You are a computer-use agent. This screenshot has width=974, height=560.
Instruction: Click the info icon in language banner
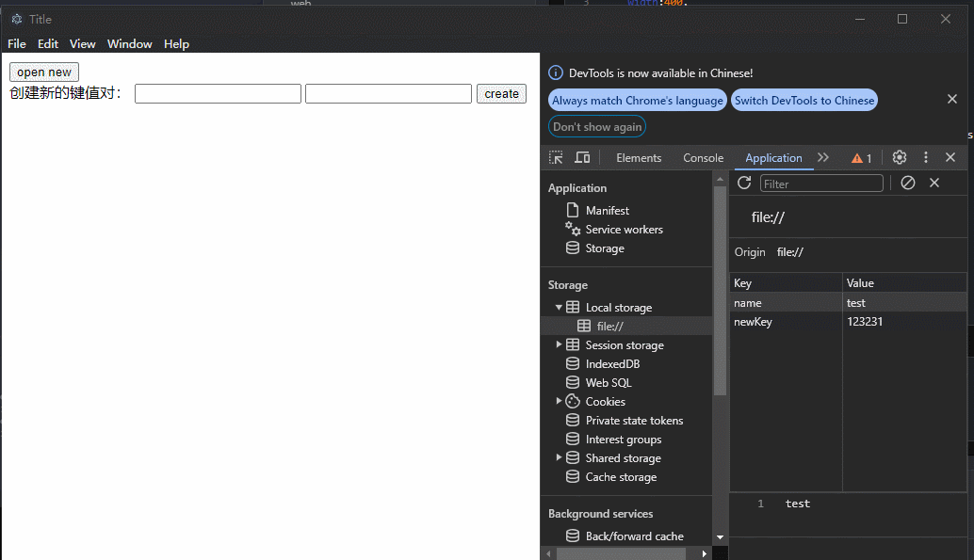[556, 73]
